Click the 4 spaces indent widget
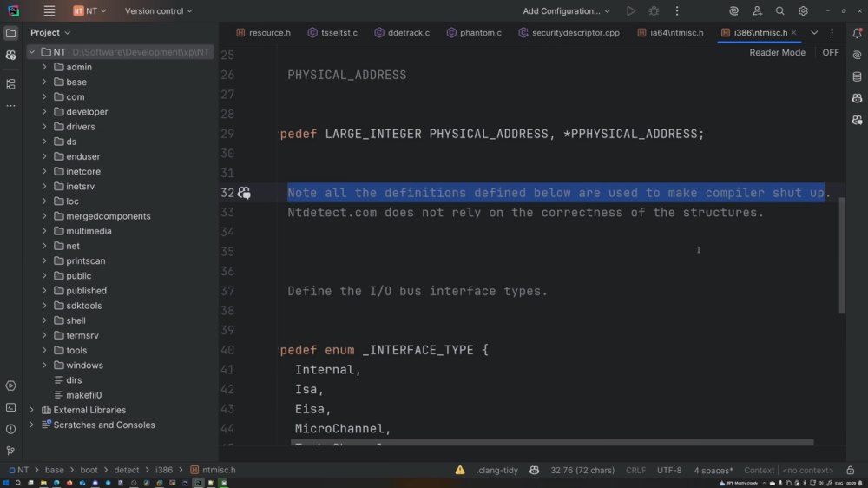Screen dimensions: 868x488 pyautogui.click(x=713, y=471)
